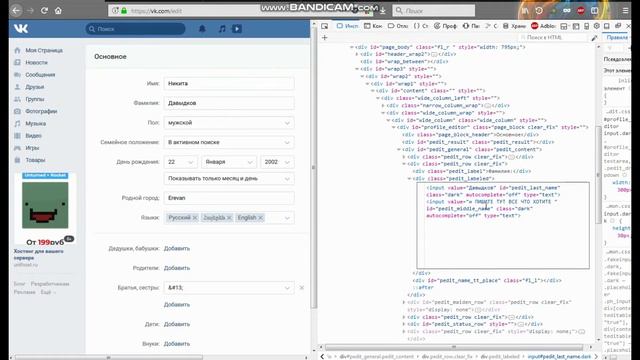This screenshot has height=360, width=640.
Task: Click Добавить next to Родители
Action: (177, 268)
